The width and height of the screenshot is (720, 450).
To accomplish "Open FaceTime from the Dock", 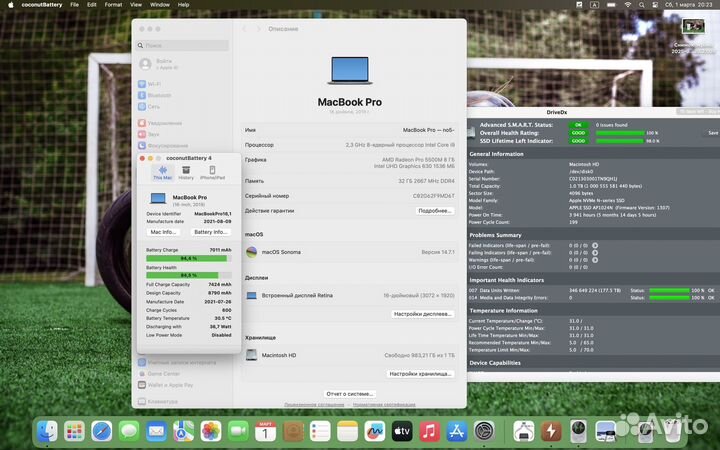I will (x=238, y=431).
